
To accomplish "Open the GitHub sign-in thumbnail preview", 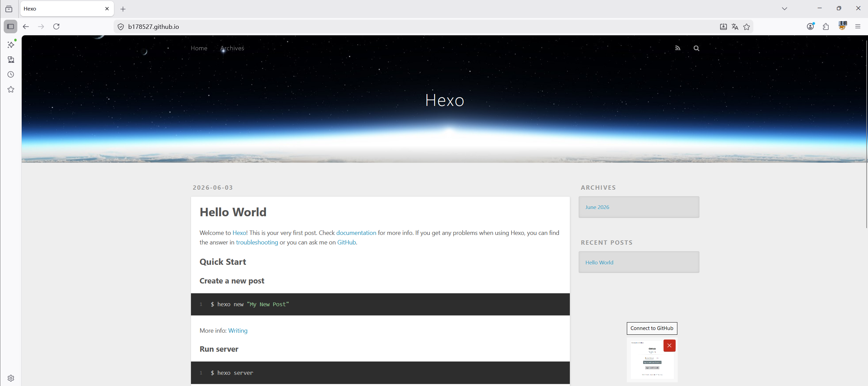I will tap(652, 360).
